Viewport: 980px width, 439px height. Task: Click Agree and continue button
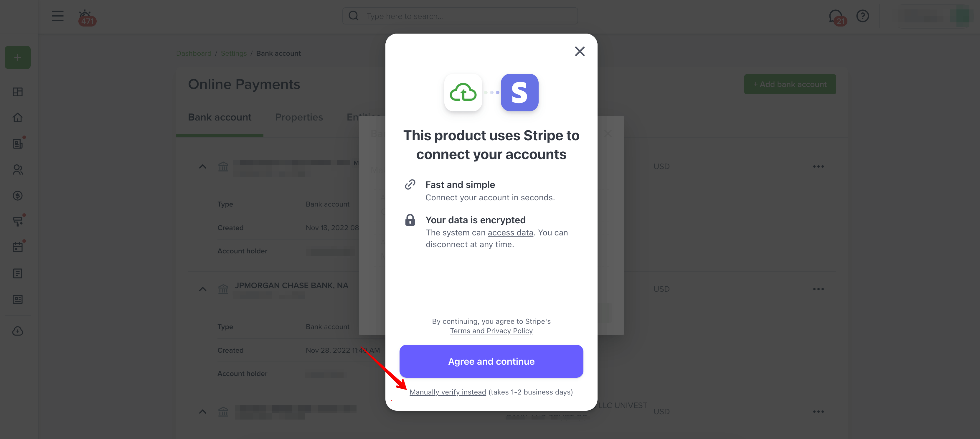coord(491,362)
